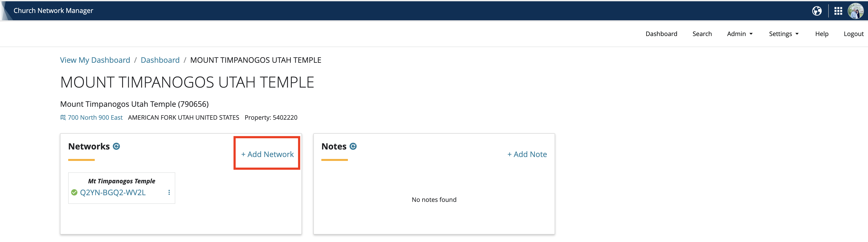Refresh the Notes panel
This screenshot has height=242, width=868.
coord(353,146)
